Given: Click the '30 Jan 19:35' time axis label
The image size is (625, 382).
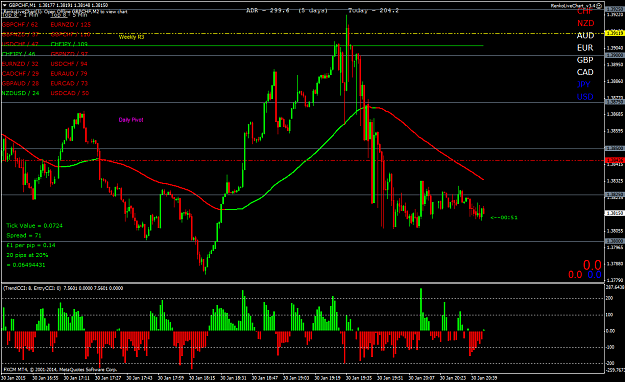Looking at the screenshot, I should 359,378.
